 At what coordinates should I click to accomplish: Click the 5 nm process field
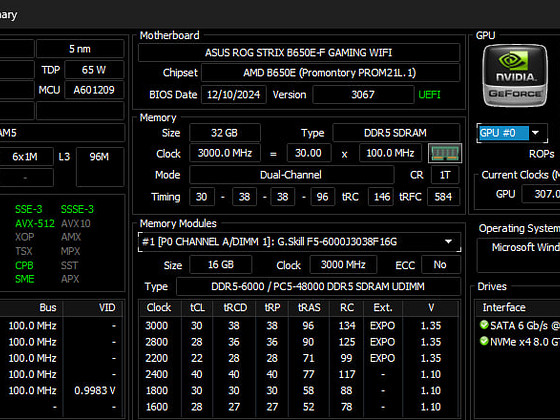pyautogui.click(x=80, y=49)
